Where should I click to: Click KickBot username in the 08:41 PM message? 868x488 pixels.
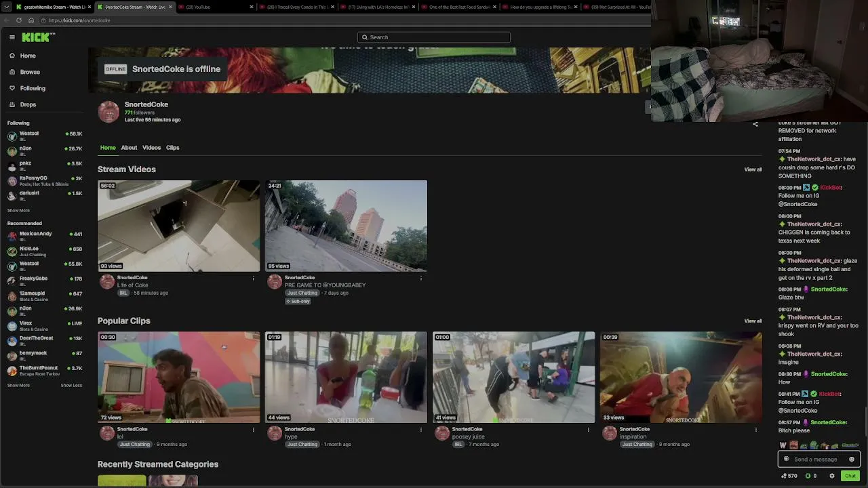[x=831, y=394]
